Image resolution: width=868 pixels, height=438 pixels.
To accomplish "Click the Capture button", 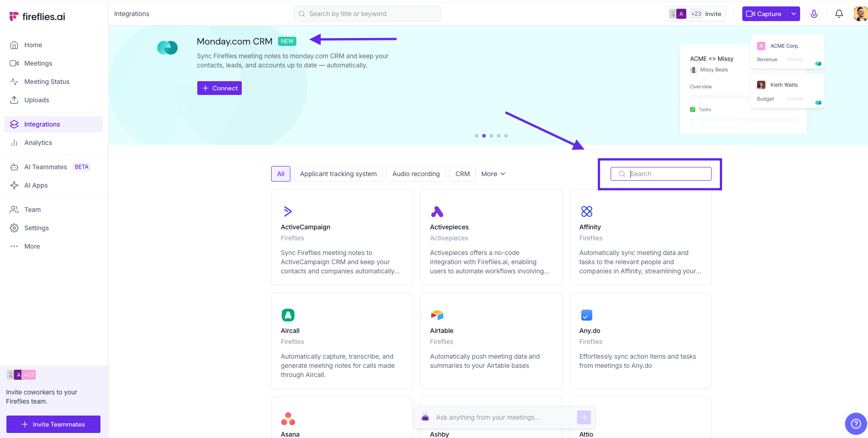I will pos(764,14).
